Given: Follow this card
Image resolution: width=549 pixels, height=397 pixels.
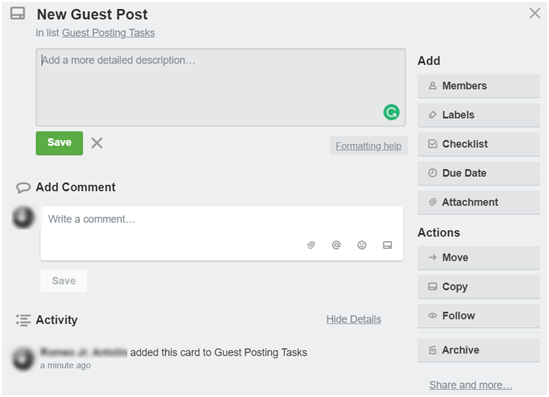Looking at the screenshot, I should coord(478,315).
